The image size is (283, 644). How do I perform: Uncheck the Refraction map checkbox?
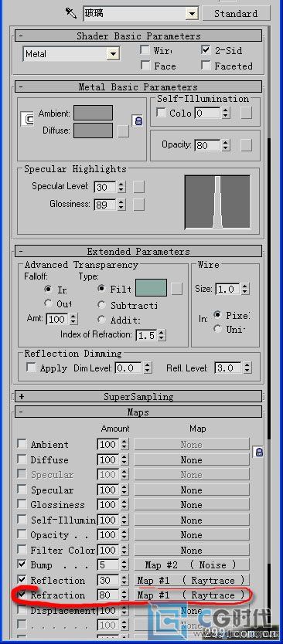click(x=22, y=595)
